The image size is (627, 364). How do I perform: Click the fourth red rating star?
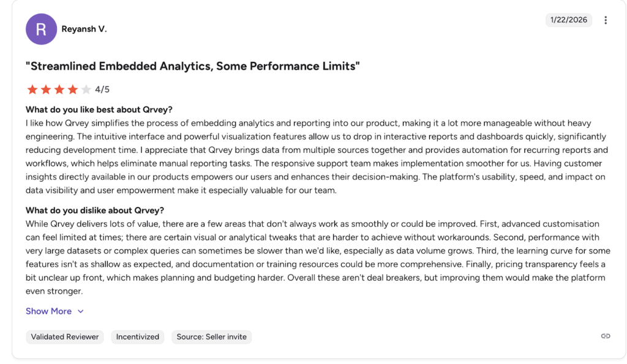(x=73, y=90)
